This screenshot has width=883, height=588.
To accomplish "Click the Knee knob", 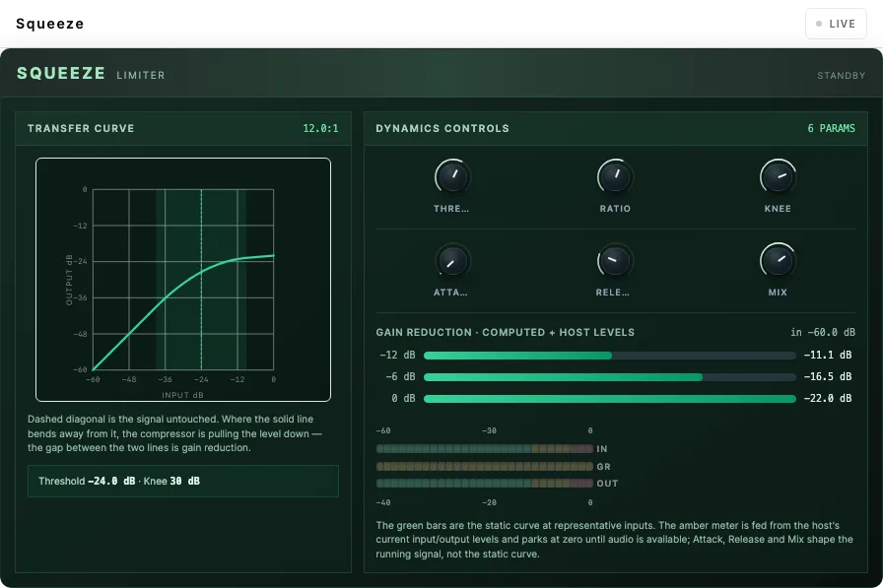I will pos(778,176).
